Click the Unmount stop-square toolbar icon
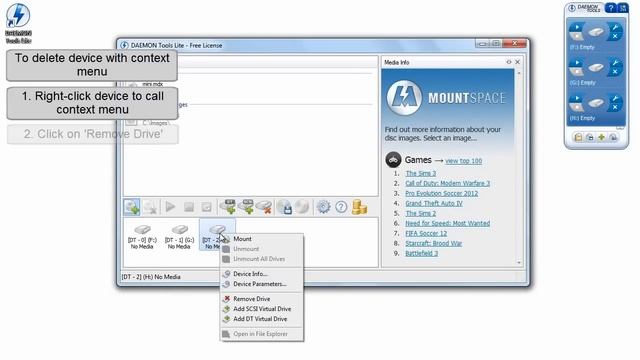The image size is (640, 360). click(189, 207)
